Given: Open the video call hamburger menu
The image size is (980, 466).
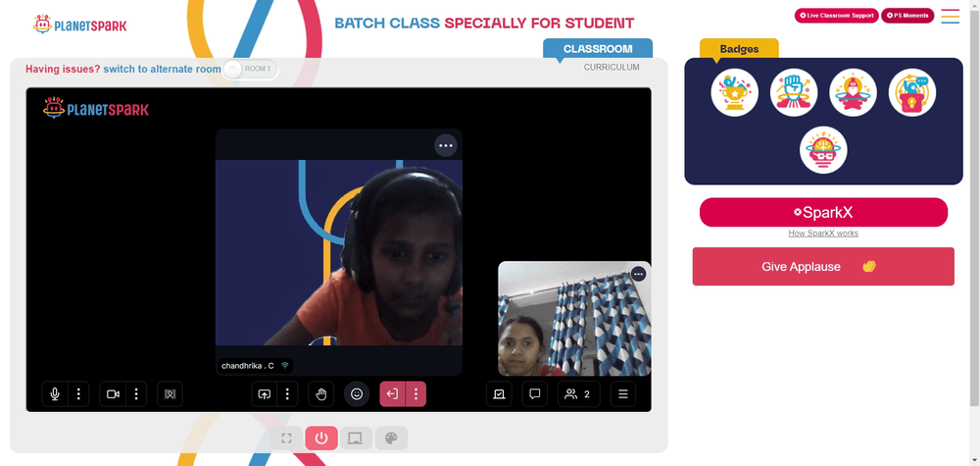Looking at the screenshot, I should pyautogui.click(x=622, y=394).
